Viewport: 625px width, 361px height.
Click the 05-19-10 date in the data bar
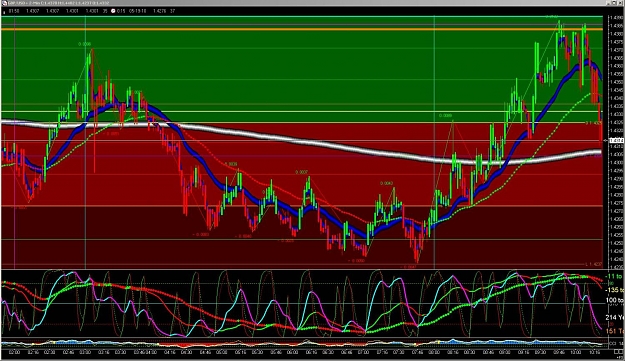click(x=138, y=11)
